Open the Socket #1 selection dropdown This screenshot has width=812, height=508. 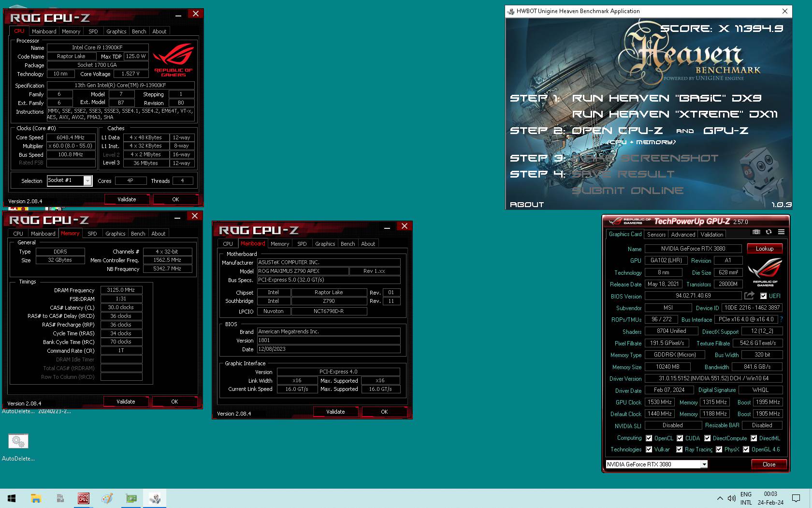pyautogui.click(x=87, y=180)
